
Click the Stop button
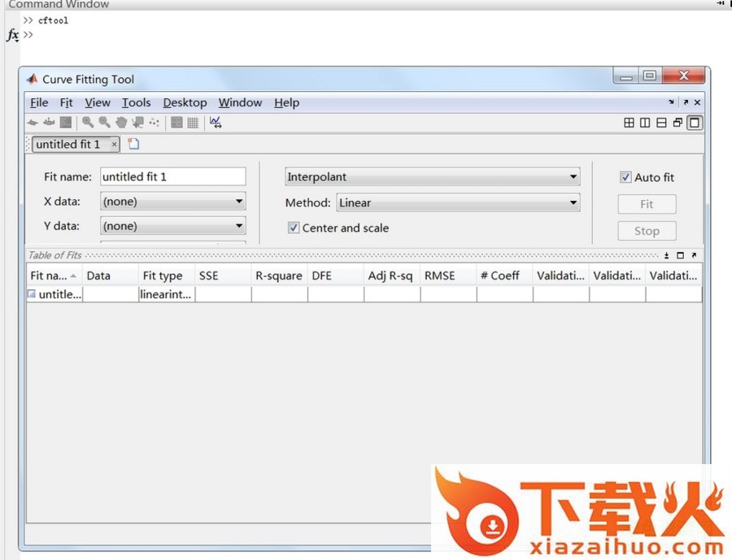(647, 231)
